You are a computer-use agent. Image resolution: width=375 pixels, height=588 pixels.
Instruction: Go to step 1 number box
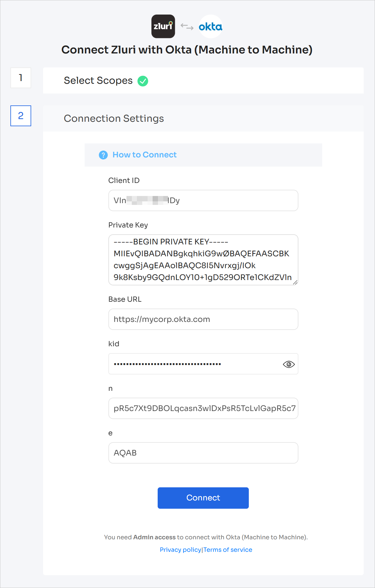tap(21, 78)
